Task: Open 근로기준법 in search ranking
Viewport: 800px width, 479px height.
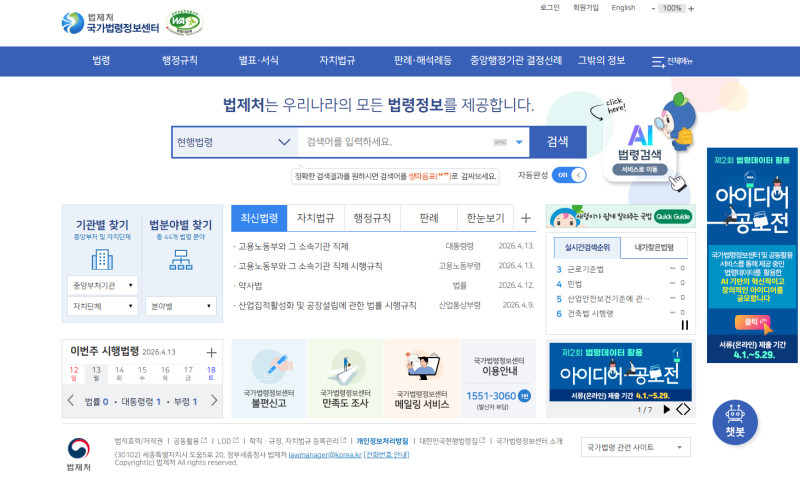Action: point(586,269)
